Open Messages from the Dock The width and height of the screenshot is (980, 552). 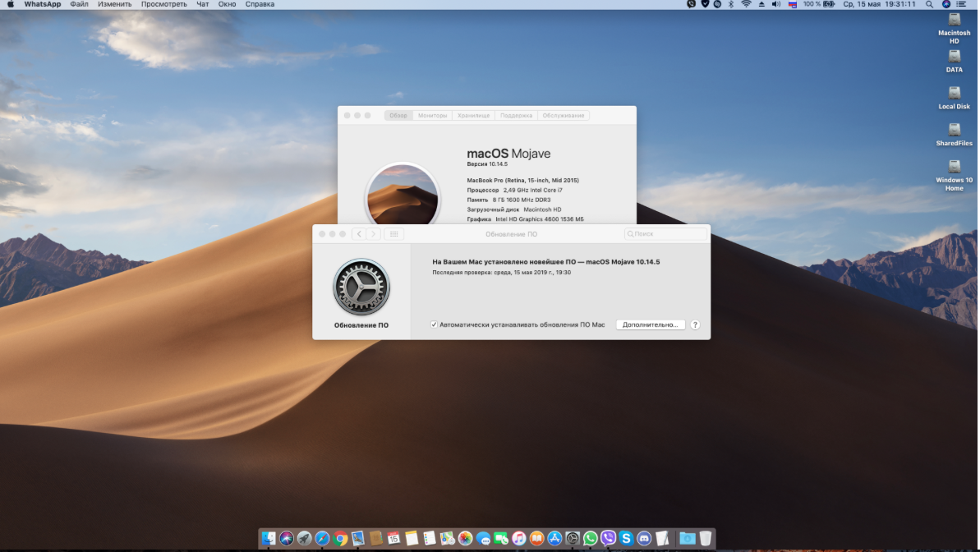[x=483, y=540]
